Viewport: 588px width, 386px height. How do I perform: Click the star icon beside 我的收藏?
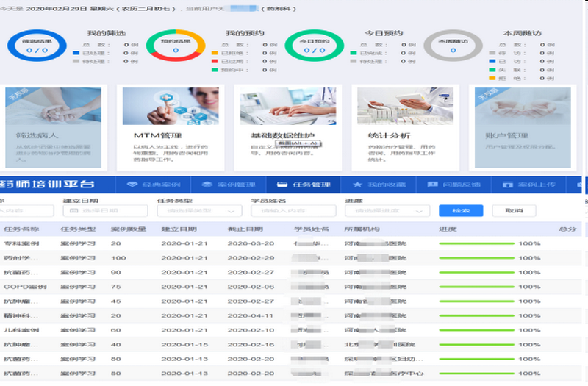[x=357, y=184]
